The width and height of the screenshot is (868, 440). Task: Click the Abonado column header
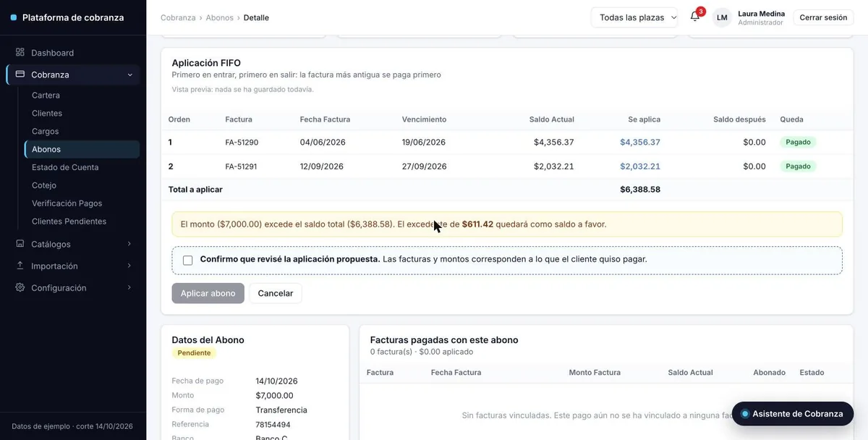coord(769,373)
